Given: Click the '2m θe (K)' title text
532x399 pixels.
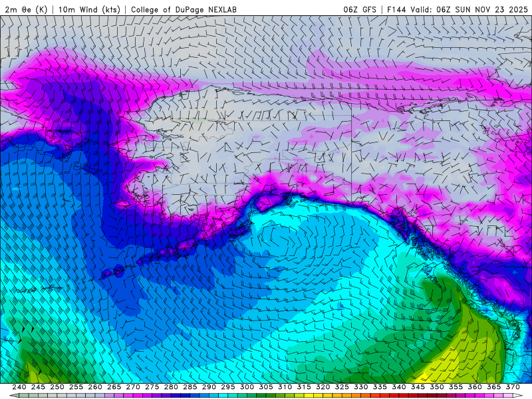Looking at the screenshot, I should [26, 9].
